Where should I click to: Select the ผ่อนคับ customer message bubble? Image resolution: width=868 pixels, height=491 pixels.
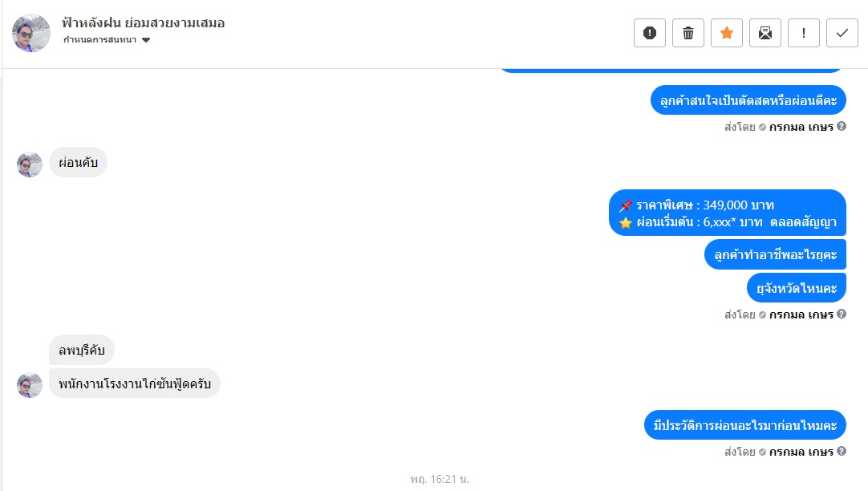[x=78, y=163]
